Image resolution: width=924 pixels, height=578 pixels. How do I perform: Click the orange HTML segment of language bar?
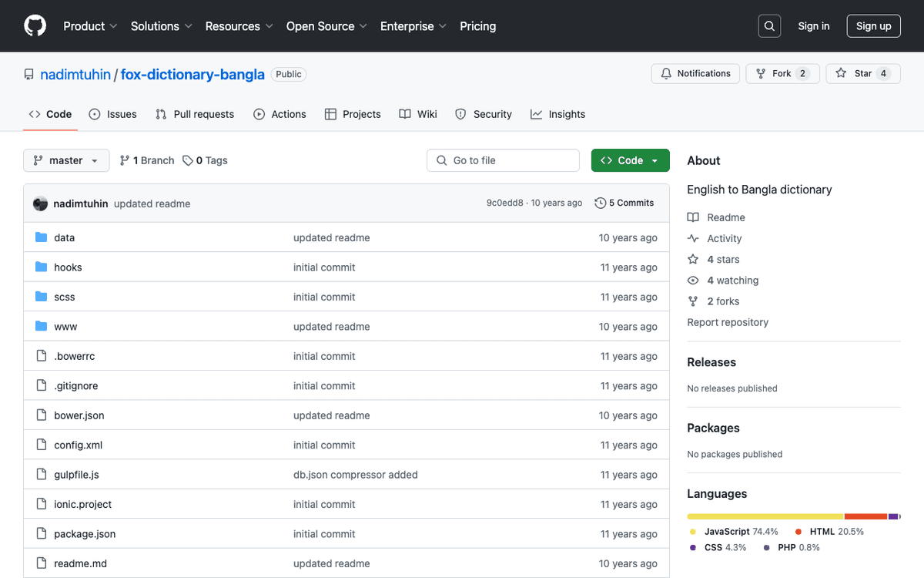(866, 516)
